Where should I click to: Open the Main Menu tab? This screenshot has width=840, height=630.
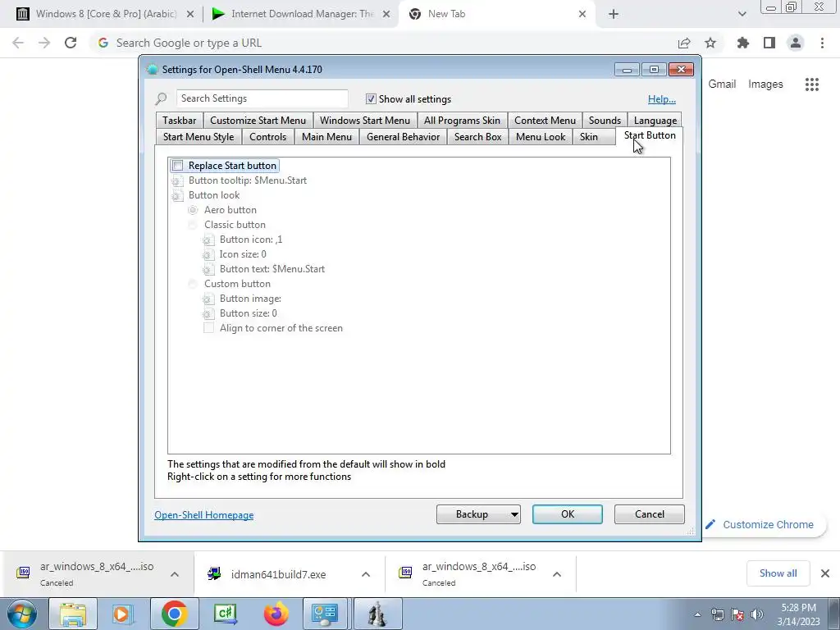coord(326,137)
